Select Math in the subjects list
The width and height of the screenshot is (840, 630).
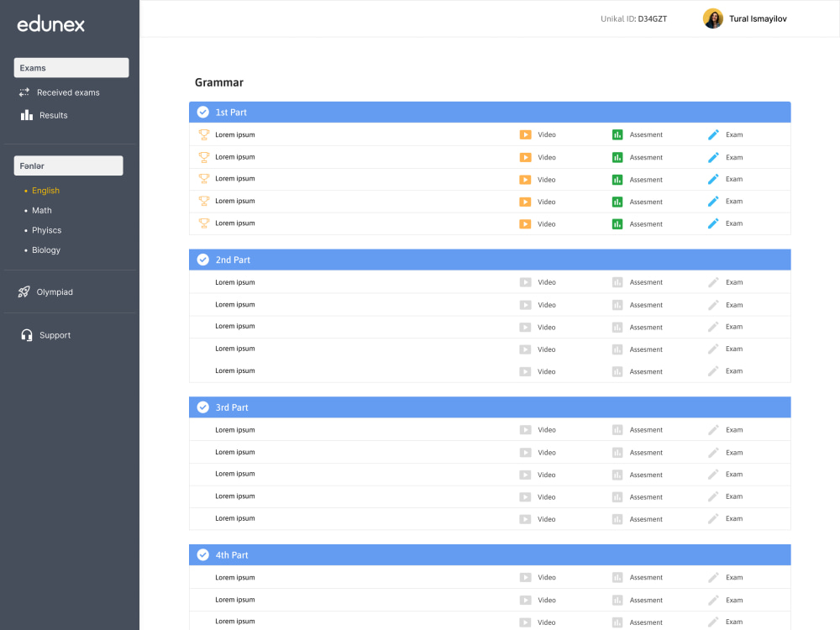tap(42, 211)
